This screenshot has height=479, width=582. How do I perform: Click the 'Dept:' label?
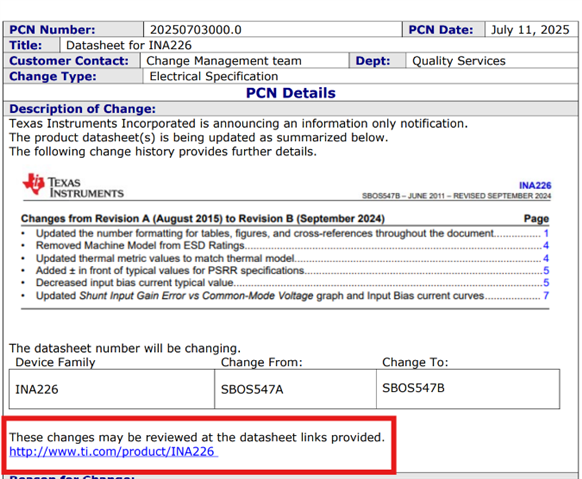click(373, 61)
